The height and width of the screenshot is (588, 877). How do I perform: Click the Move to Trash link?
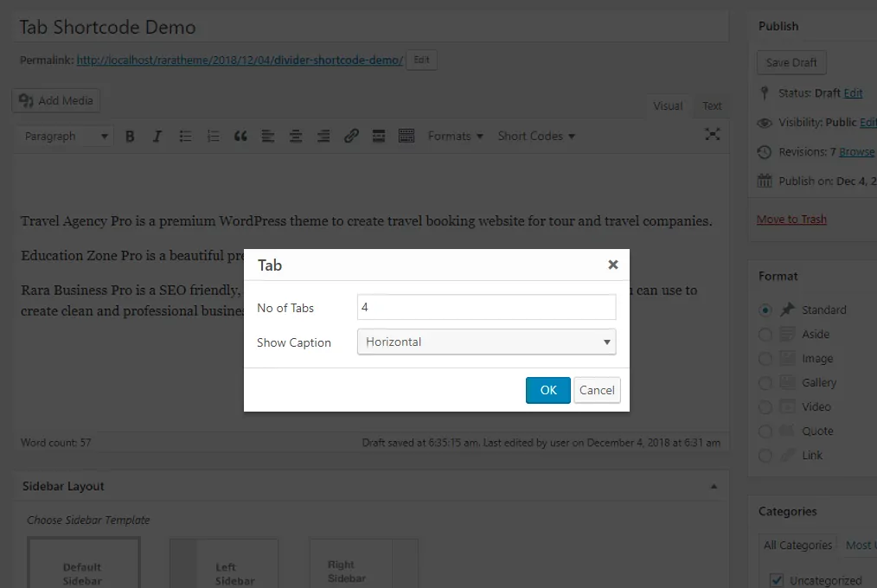791,219
